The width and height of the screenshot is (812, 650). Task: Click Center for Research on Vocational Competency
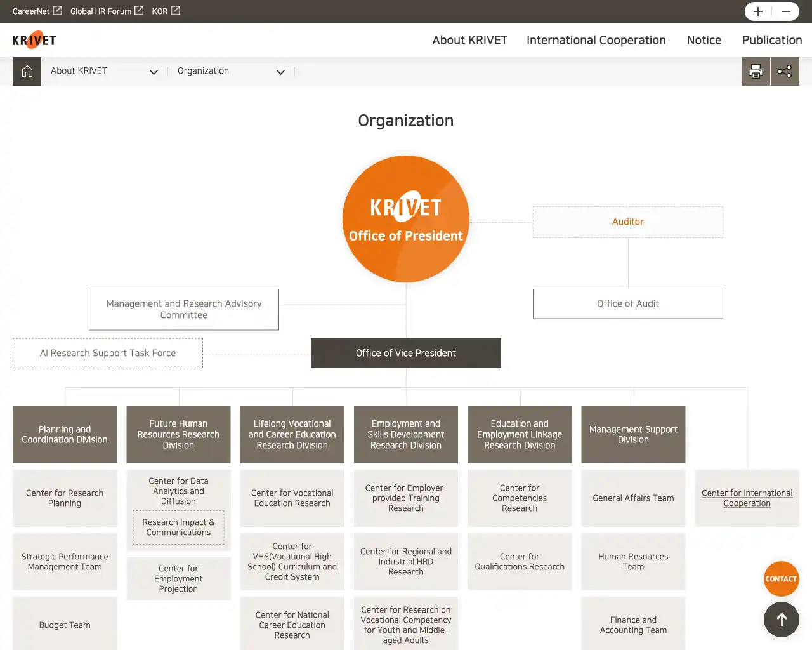click(x=406, y=625)
